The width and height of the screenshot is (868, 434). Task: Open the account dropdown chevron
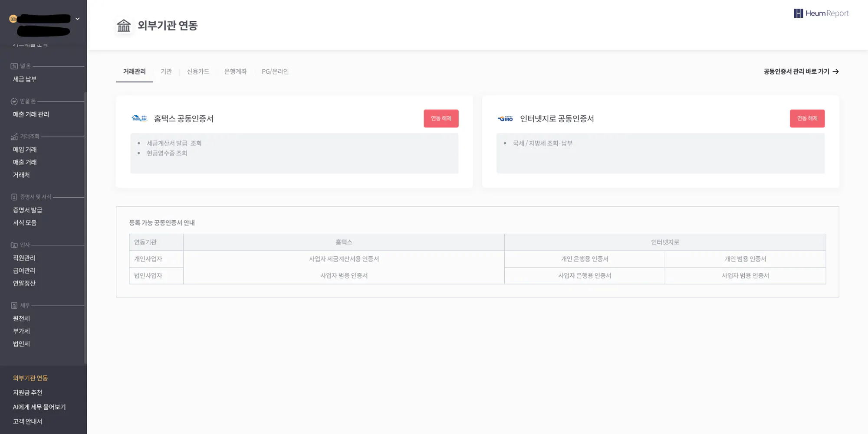pyautogui.click(x=78, y=19)
